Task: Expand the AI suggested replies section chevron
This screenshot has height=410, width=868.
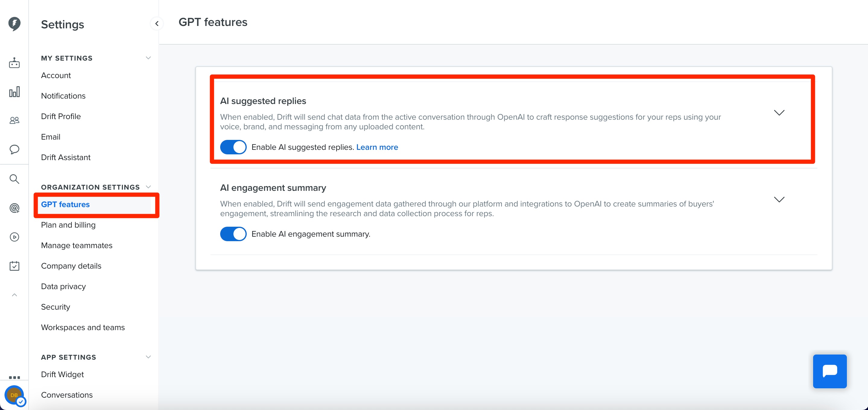Action: click(x=779, y=112)
